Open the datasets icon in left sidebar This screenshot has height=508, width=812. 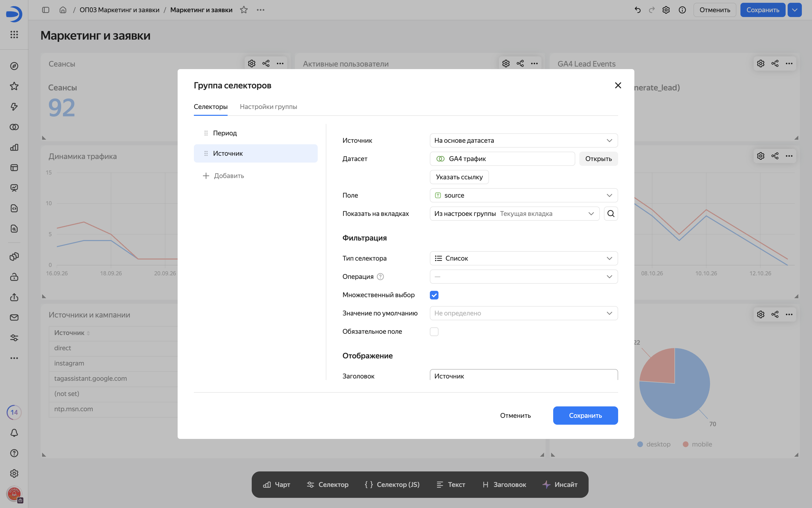point(14,127)
